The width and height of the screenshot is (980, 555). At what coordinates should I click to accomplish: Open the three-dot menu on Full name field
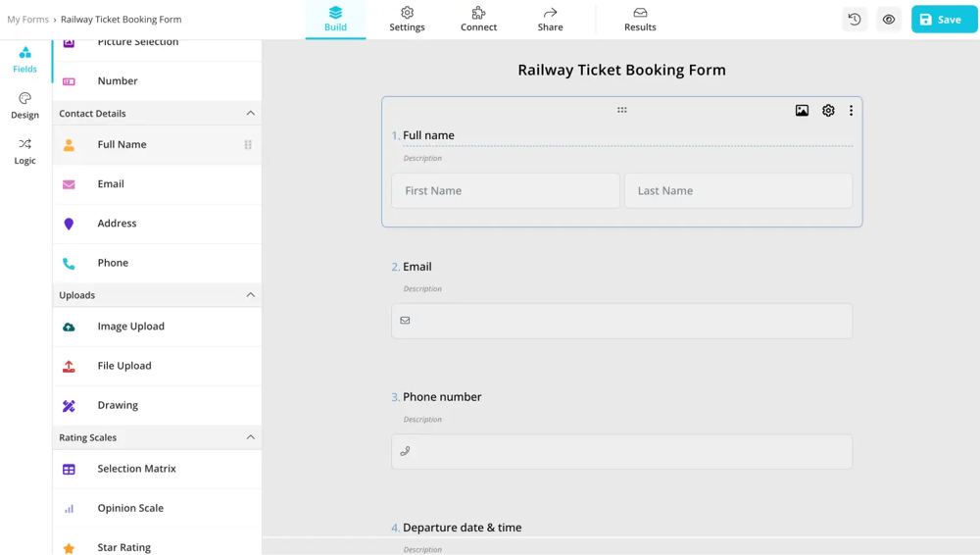(x=851, y=111)
